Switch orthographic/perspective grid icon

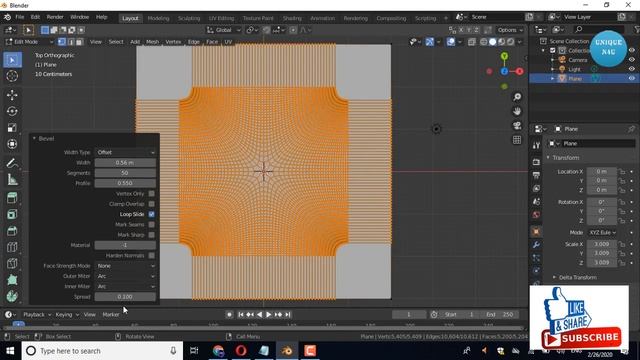pos(517,140)
